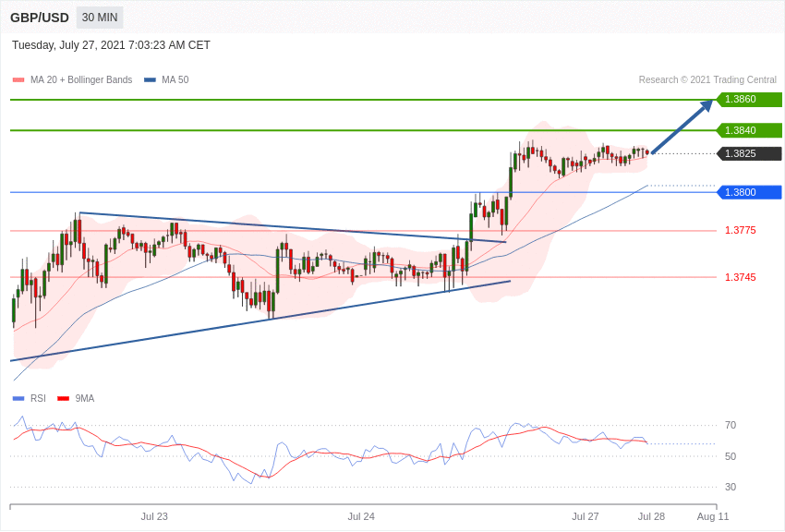Click the black 1.3825 current price tag
The height and width of the screenshot is (532, 785).
point(749,153)
